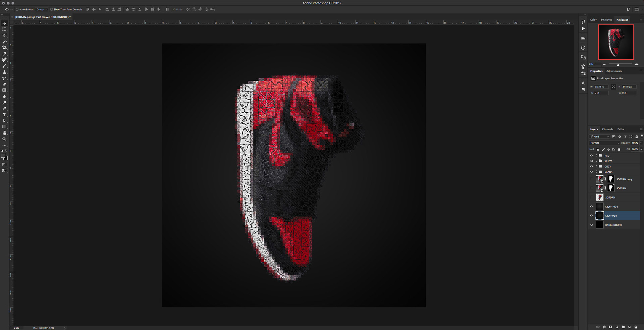Open the Fill value dropdown arrow
Viewport: 644px width, 330px height.
[641, 149]
